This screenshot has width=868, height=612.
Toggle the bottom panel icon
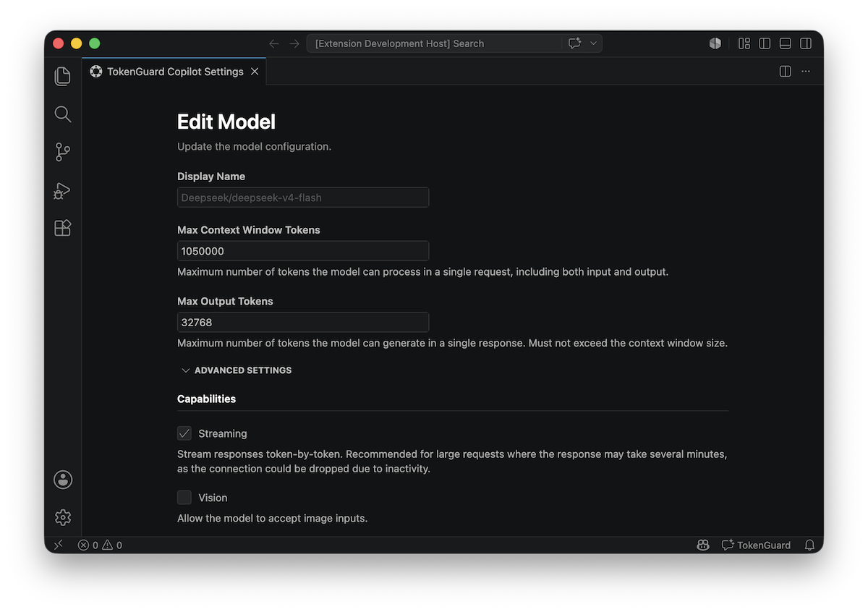[x=785, y=43]
